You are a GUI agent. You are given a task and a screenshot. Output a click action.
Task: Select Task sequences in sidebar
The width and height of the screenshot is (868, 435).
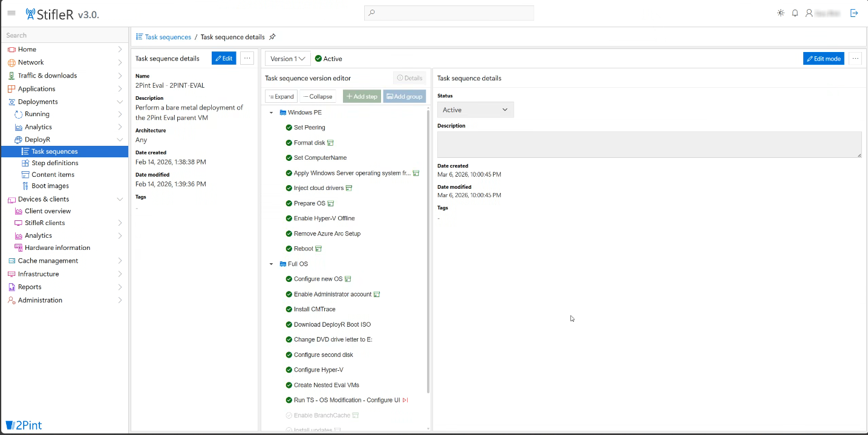(x=65, y=152)
